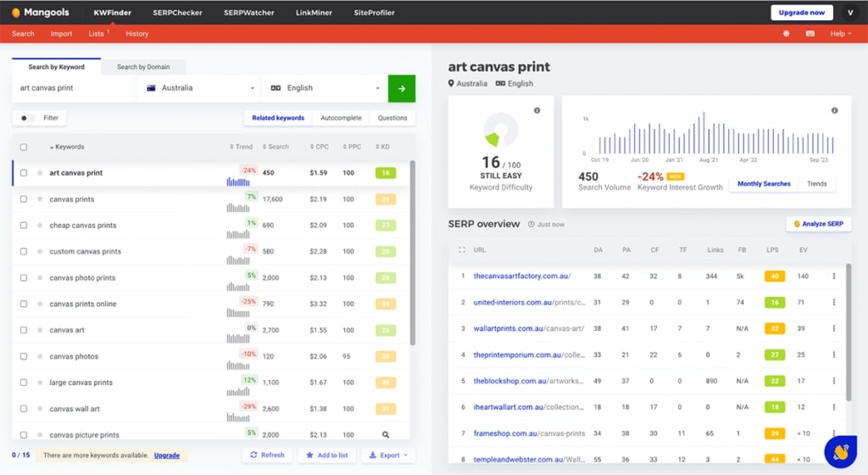
Task: Sort by KD column
Action: [382, 147]
